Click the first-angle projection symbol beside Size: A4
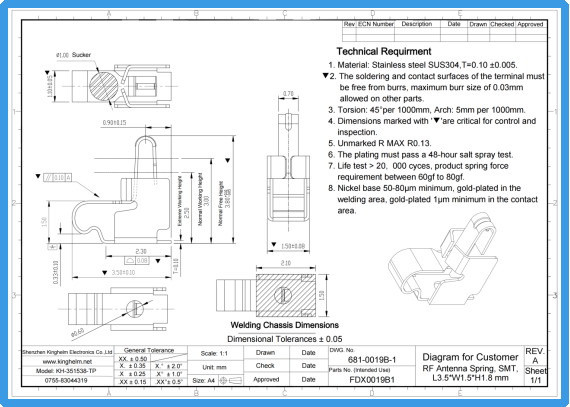 [x=230, y=380]
